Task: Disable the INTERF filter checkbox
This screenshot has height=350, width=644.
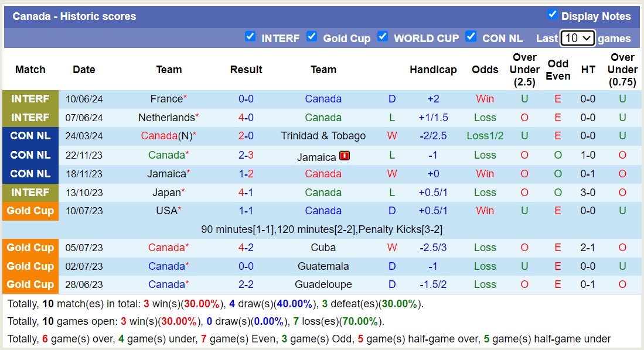Action: tap(250, 36)
